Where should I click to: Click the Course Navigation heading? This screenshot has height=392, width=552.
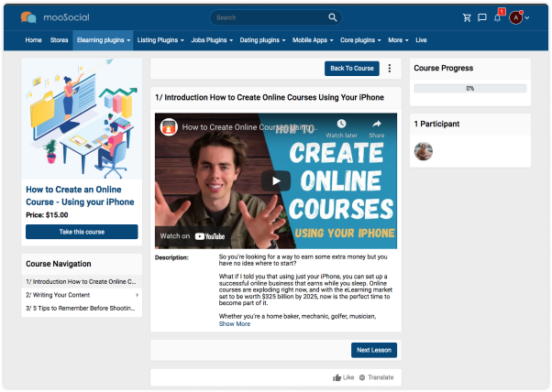click(59, 264)
